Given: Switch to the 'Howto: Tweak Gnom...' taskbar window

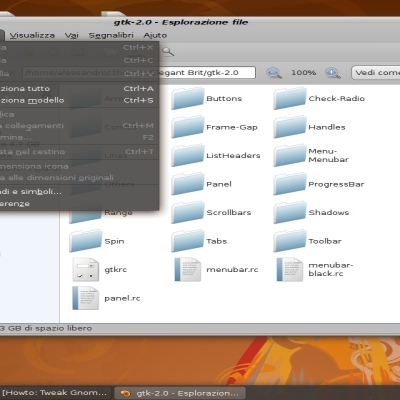Looking at the screenshot, I should click(x=55, y=393).
